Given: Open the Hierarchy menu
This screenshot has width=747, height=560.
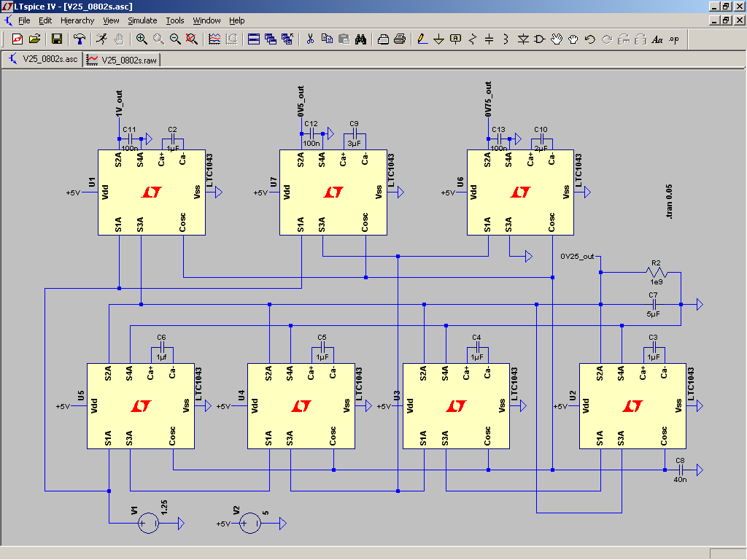Looking at the screenshot, I should [x=77, y=20].
